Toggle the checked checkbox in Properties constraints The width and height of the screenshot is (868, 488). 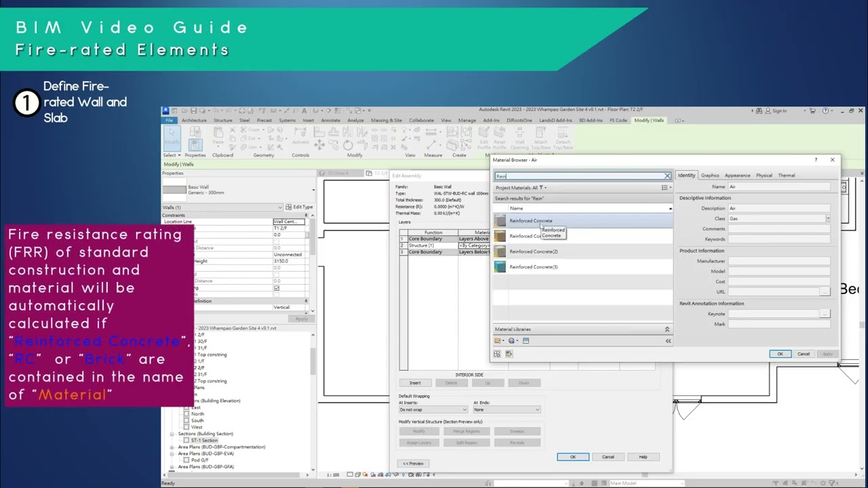coord(277,287)
